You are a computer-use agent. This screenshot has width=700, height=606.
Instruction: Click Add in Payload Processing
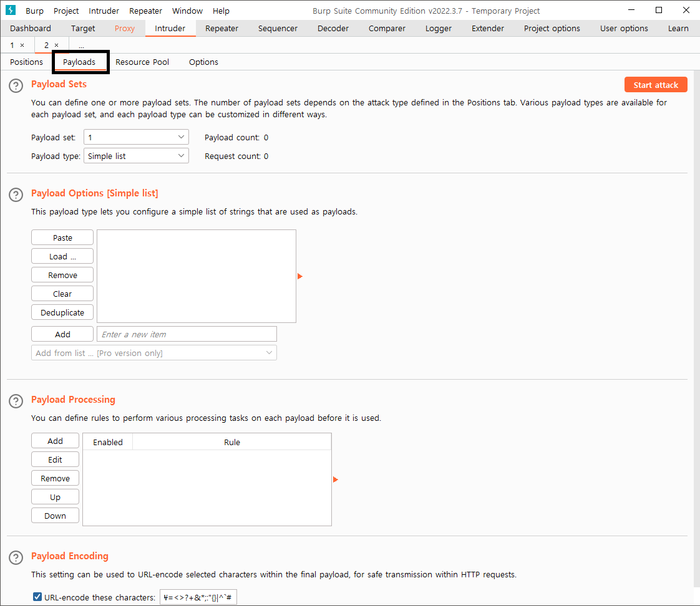coord(56,440)
